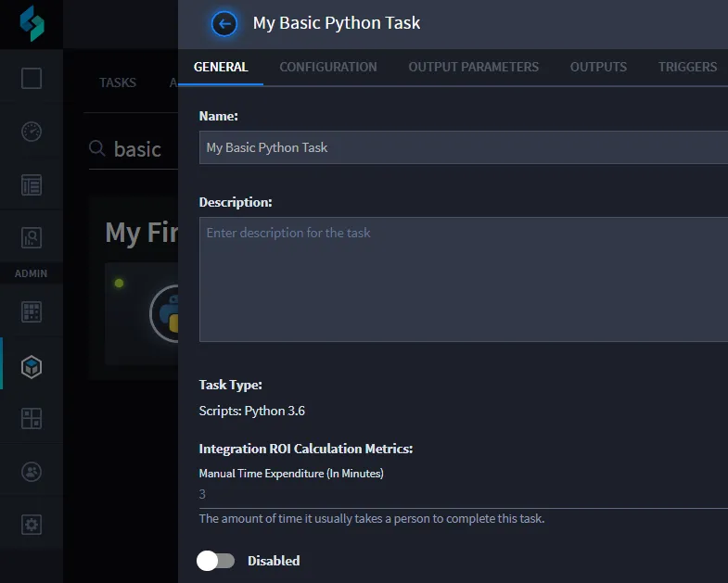The width and height of the screenshot is (728, 583).
Task: Toggle the Disabled switch on
Action: [215, 561]
